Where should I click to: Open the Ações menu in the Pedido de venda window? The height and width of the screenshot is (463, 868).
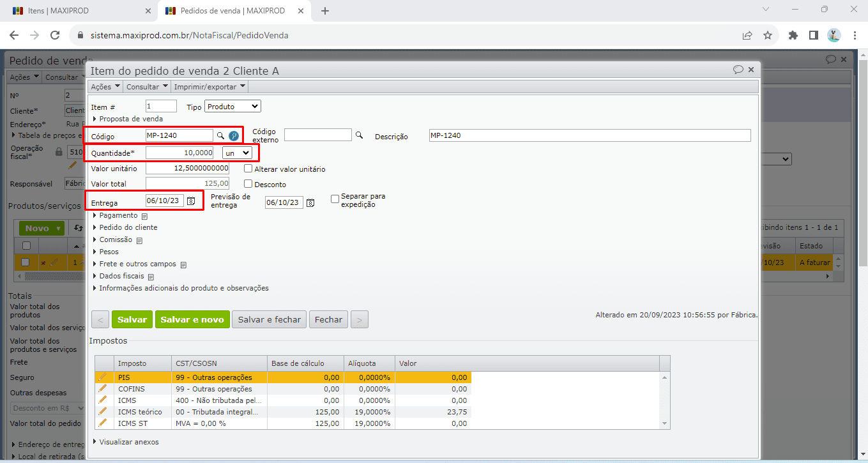(x=24, y=77)
